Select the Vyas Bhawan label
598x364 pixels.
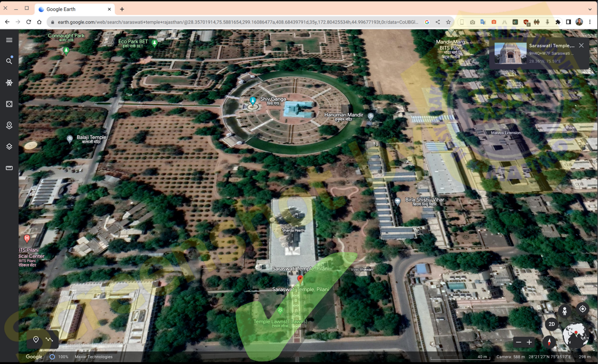(x=362, y=270)
